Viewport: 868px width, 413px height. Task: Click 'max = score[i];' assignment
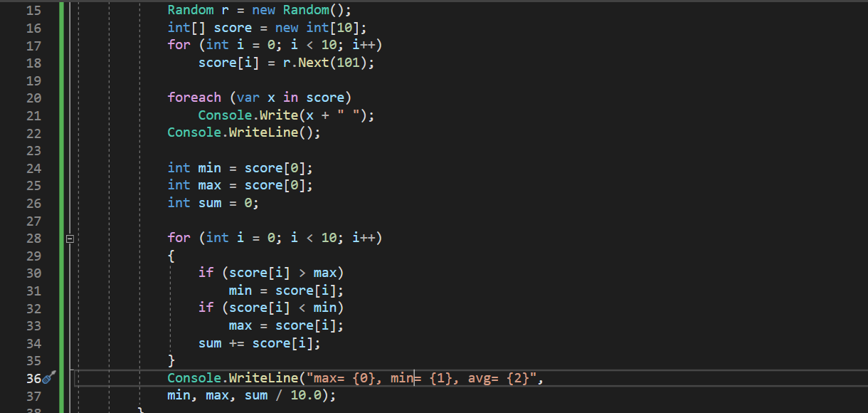click(287, 325)
